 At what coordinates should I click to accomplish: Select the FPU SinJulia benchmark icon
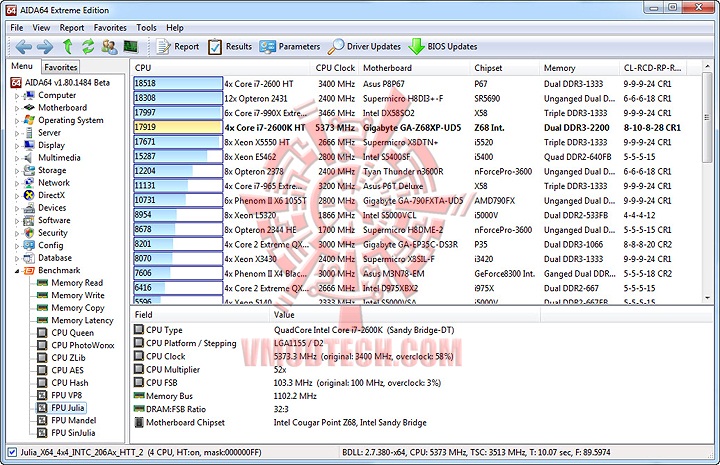click(x=42, y=432)
